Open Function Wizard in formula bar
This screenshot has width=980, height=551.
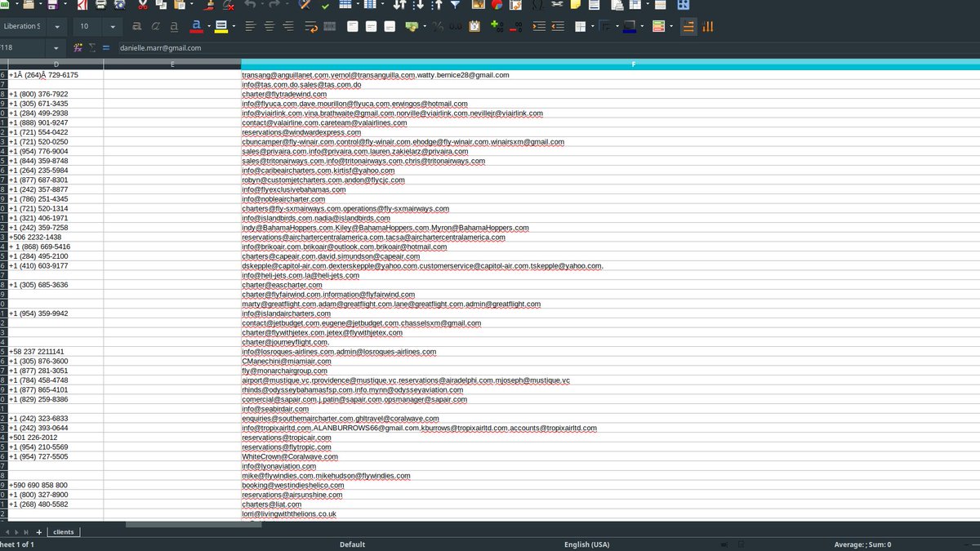(77, 48)
